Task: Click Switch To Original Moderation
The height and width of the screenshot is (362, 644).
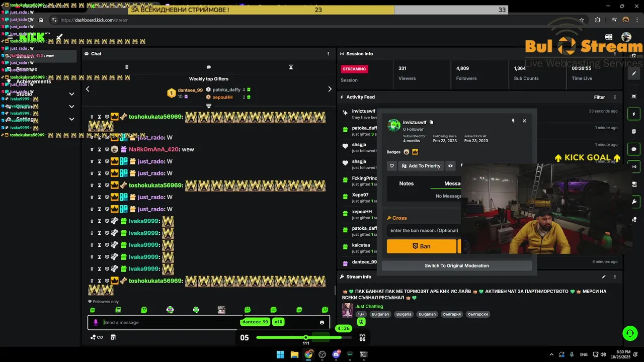Action: point(457,265)
